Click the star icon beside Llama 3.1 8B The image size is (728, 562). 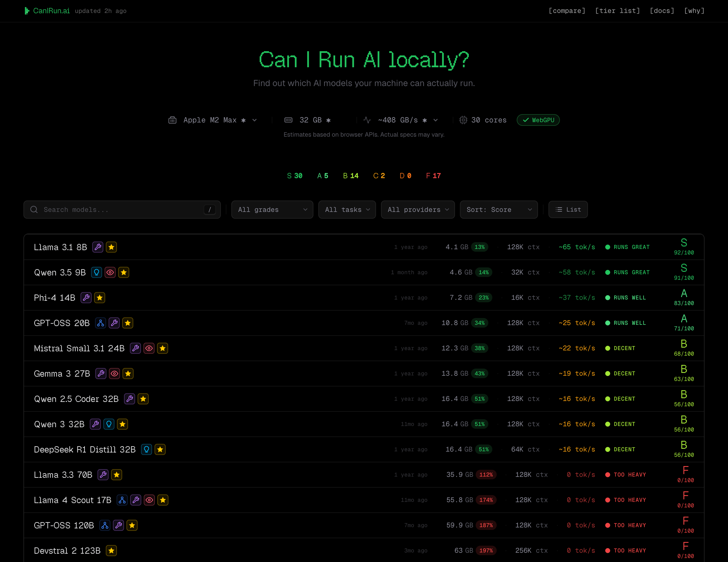tap(111, 247)
